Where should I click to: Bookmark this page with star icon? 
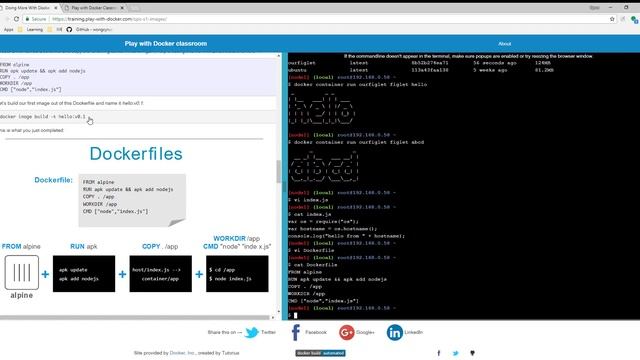coord(612,19)
